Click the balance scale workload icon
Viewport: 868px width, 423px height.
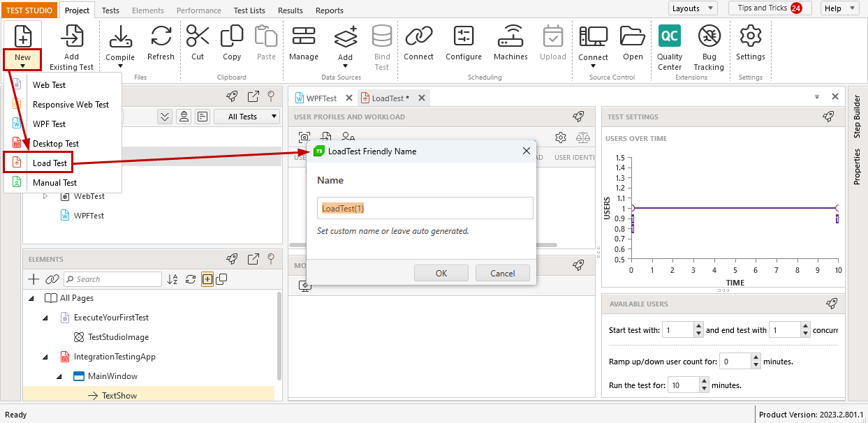click(x=582, y=138)
